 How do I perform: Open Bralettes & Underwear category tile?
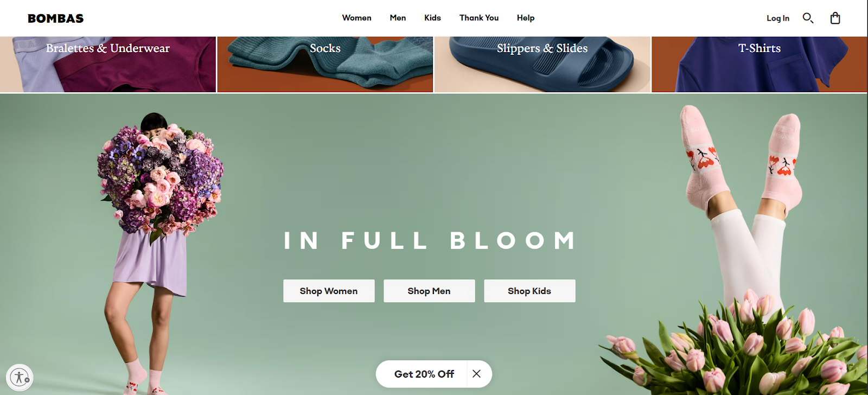pos(108,64)
